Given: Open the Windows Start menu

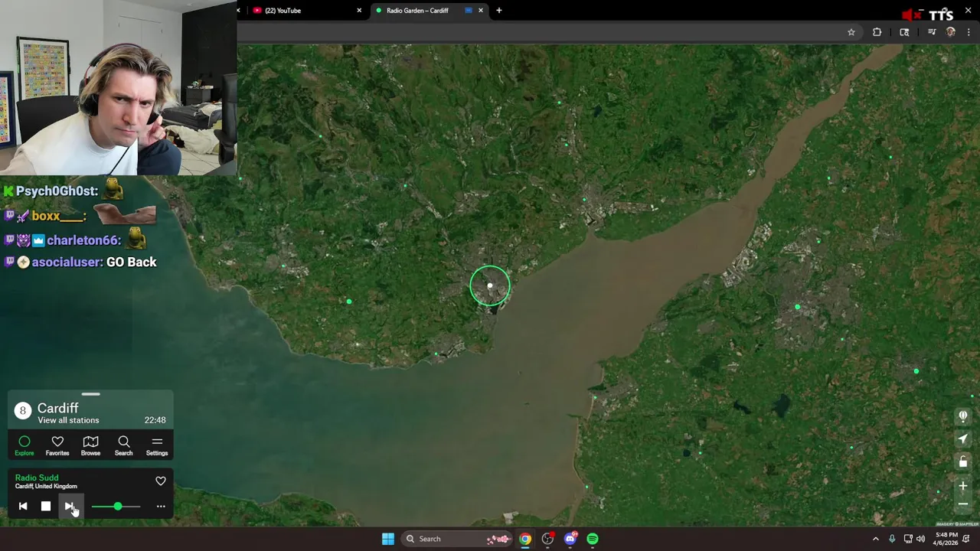Looking at the screenshot, I should [388, 539].
